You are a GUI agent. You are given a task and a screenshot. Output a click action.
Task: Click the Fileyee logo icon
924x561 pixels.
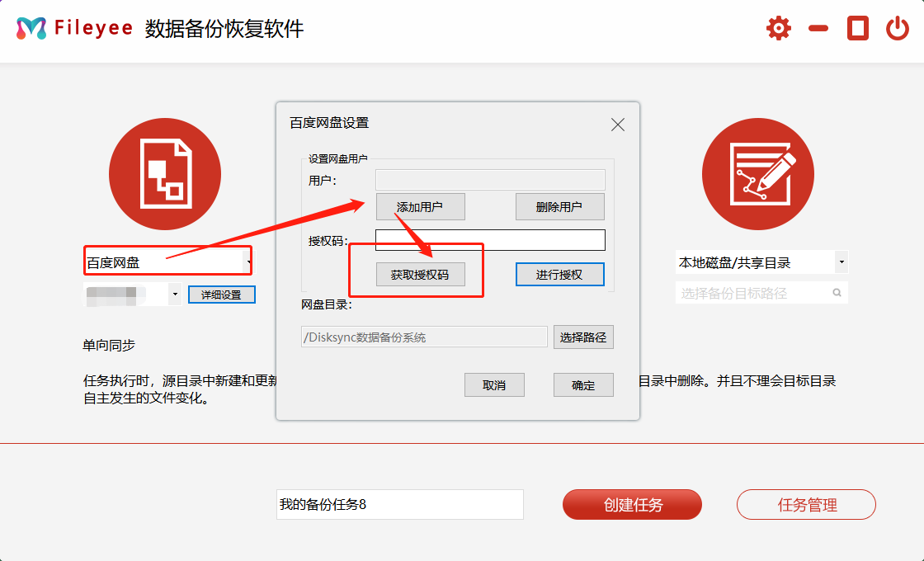click(31, 27)
